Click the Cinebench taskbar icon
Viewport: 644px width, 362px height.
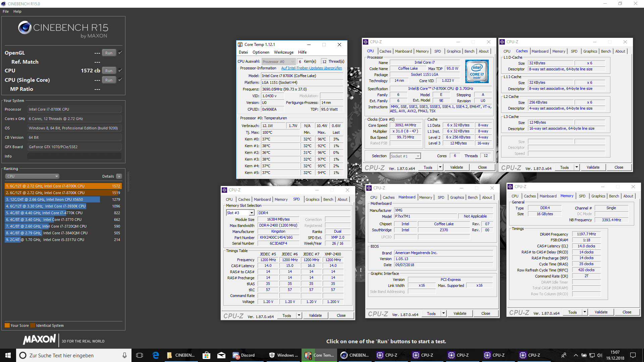355,355
